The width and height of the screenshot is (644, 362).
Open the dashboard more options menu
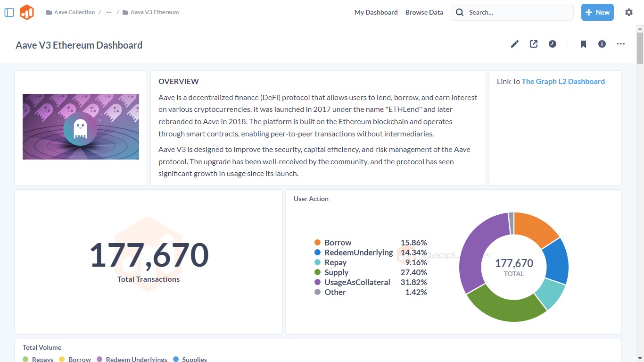(621, 44)
